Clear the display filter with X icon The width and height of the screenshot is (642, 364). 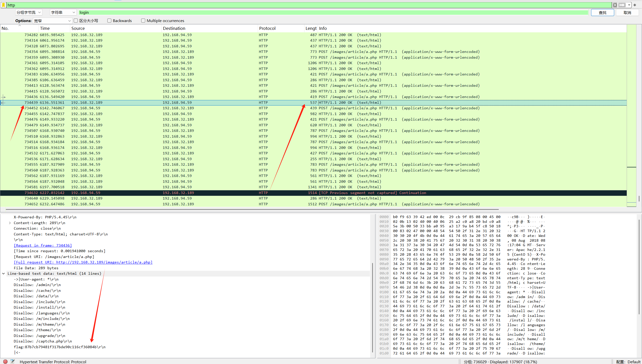615,5
